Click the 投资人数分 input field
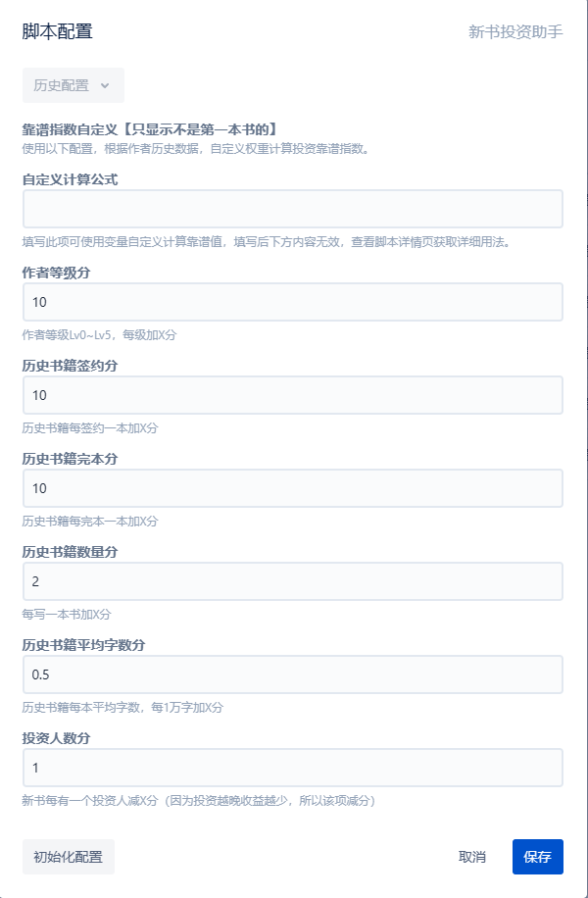Screen dimensions: 588x898 292,768
